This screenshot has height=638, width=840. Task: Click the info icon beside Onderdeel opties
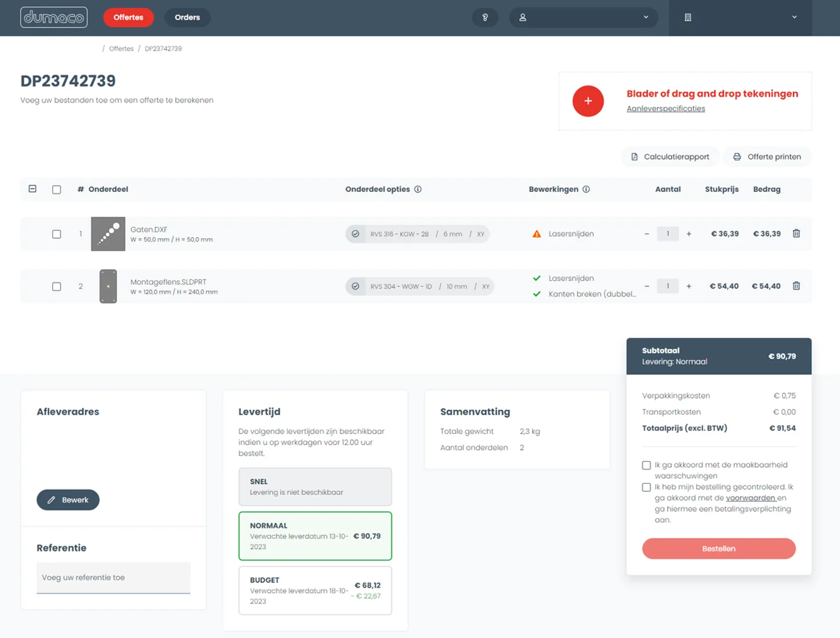point(418,189)
